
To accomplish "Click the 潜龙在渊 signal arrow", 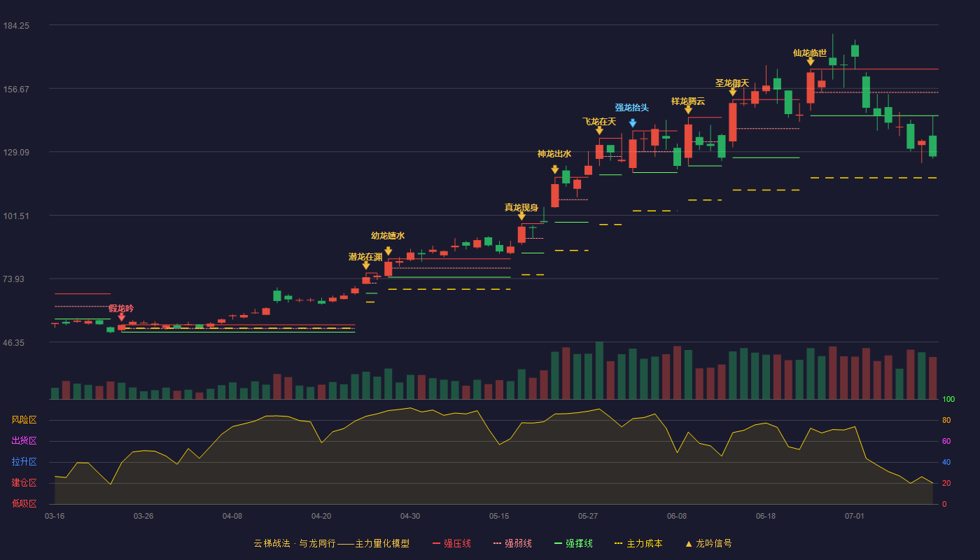I will click(x=366, y=265).
